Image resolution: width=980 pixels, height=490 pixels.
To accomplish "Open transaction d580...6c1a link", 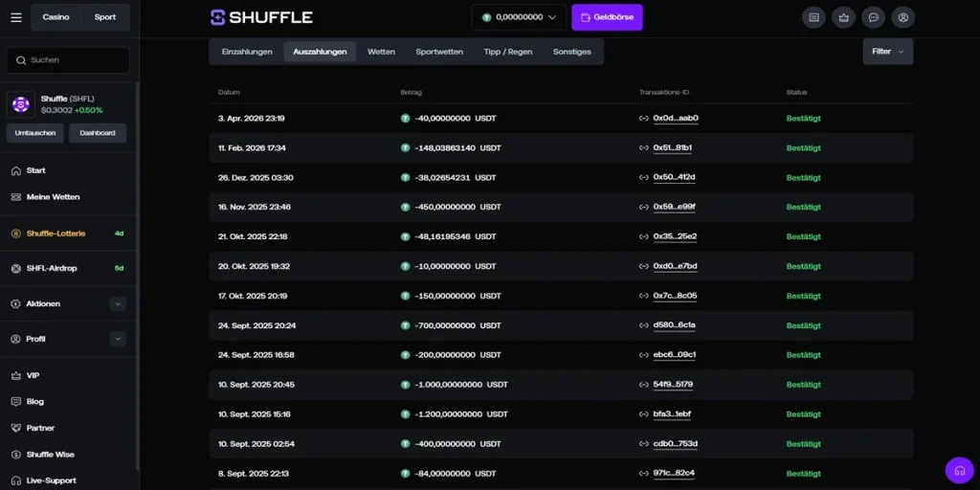I will coord(675,325).
